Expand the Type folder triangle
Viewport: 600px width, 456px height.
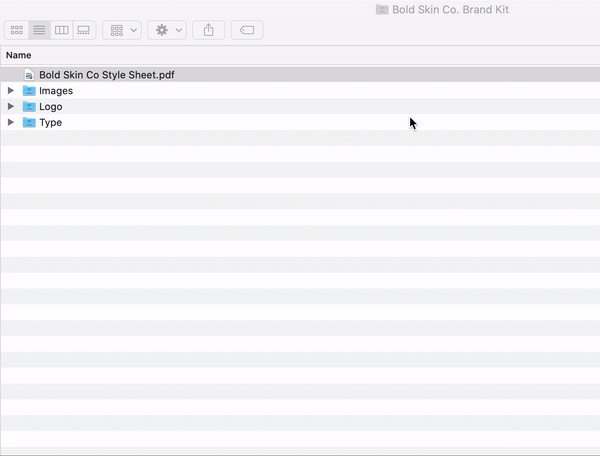[x=11, y=122]
